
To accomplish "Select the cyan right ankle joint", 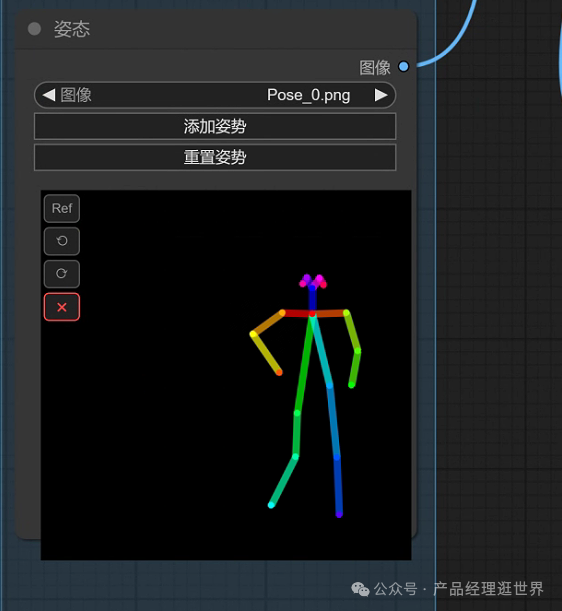I will (x=271, y=505).
